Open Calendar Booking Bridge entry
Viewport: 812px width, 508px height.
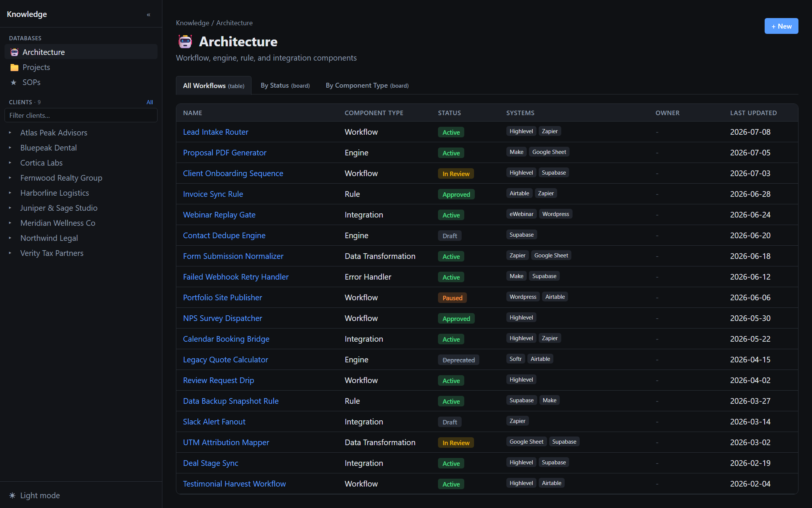coord(226,339)
